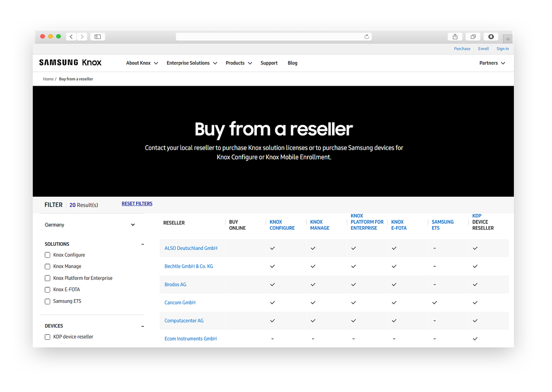Viewport: 552px width, 392px height.
Task: Go to the Blog page
Action: [292, 63]
